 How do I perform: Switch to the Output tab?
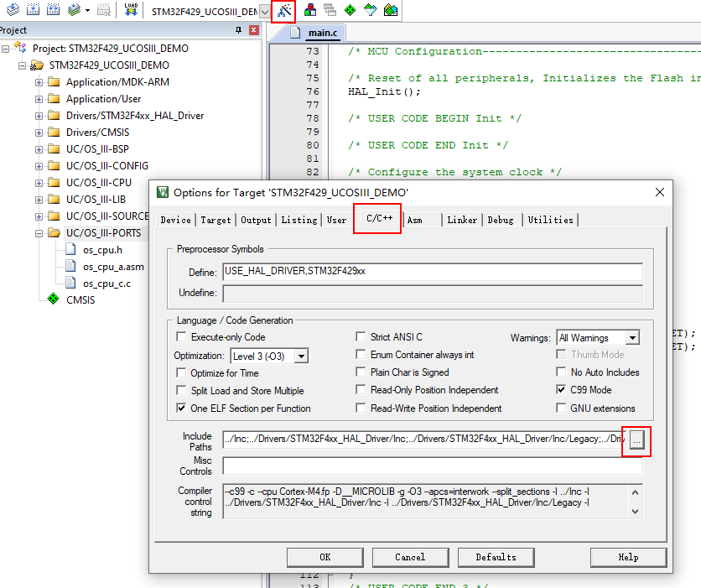257,220
